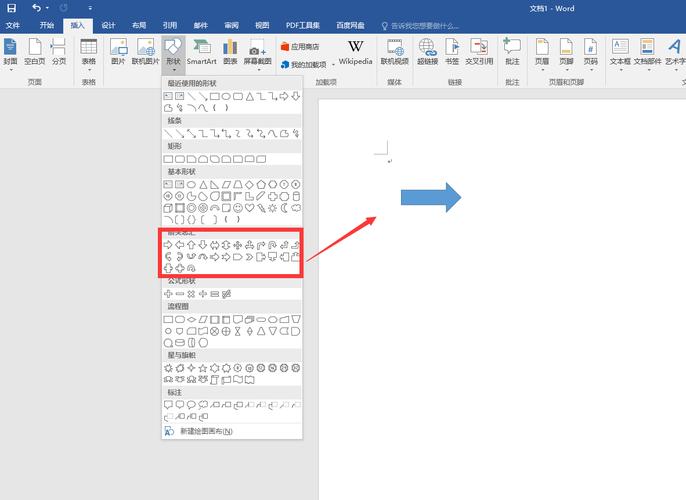The height and width of the screenshot is (500, 686).
Task: Open Customize Quick Access Toolbar menu
Action: click(90, 8)
